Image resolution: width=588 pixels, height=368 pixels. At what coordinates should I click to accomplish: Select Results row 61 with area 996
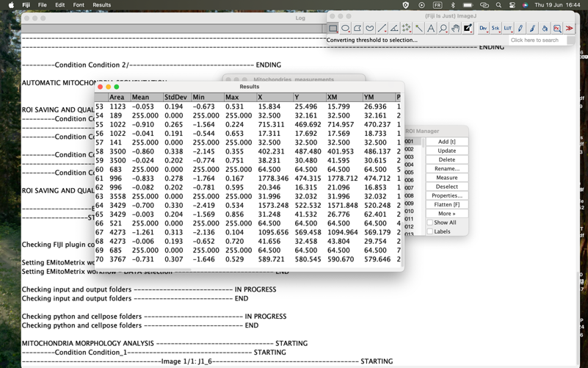(x=247, y=178)
